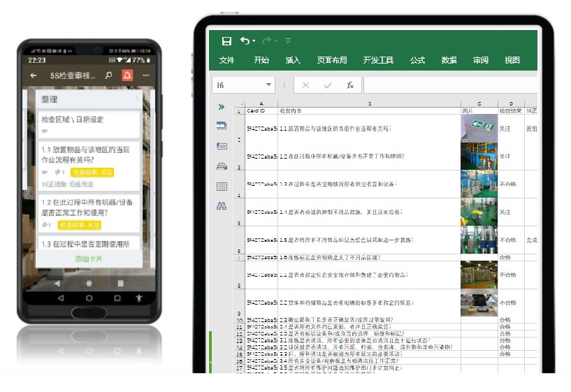Open the 检查区域 \ 日期设定 card

pyautogui.click(x=89, y=120)
